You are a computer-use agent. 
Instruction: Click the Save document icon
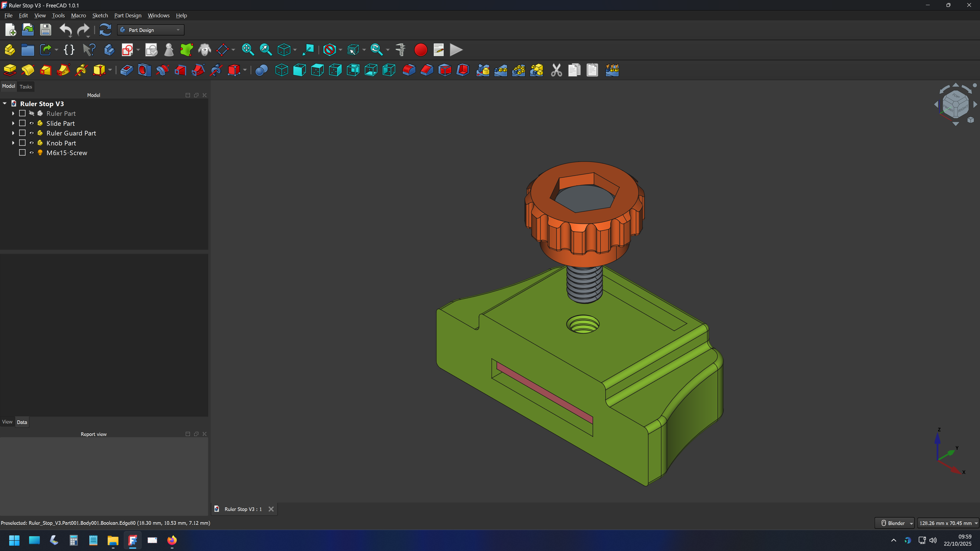(46, 30)
